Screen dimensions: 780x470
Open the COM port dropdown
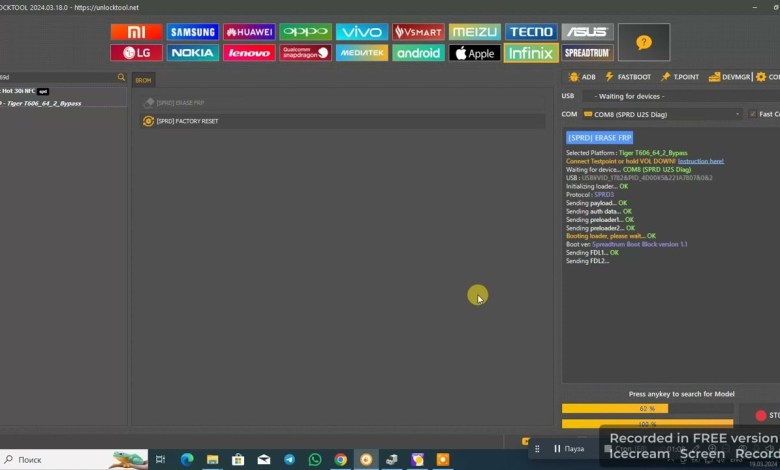(661, 114)
